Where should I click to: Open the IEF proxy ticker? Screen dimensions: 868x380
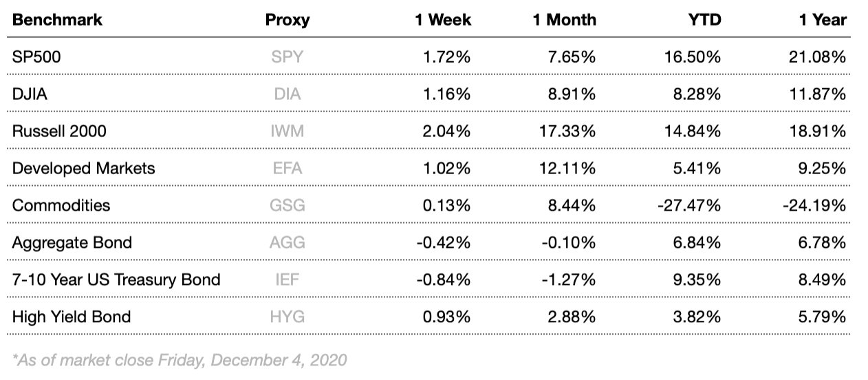287,280
